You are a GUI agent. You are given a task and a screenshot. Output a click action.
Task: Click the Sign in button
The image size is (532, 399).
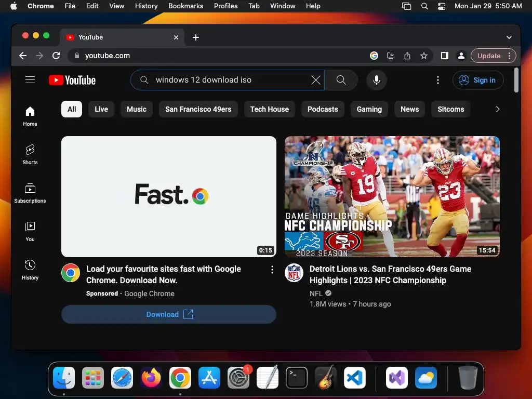tap(478, 80)
